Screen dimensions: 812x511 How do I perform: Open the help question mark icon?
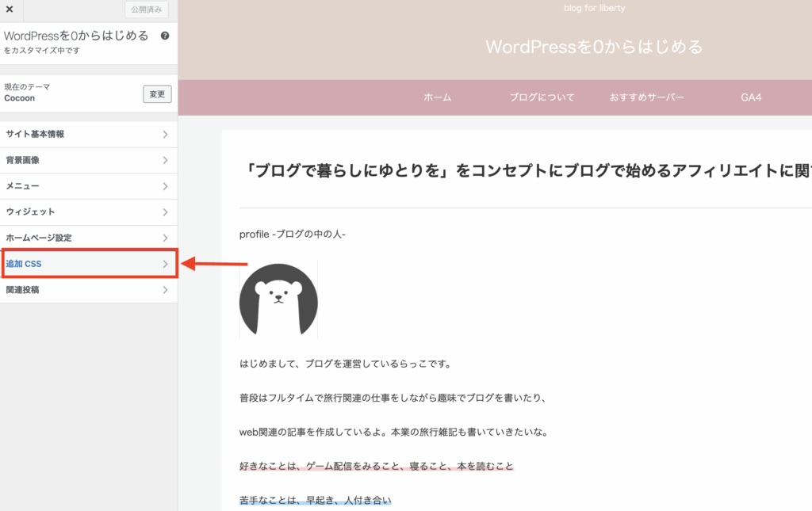165,36
